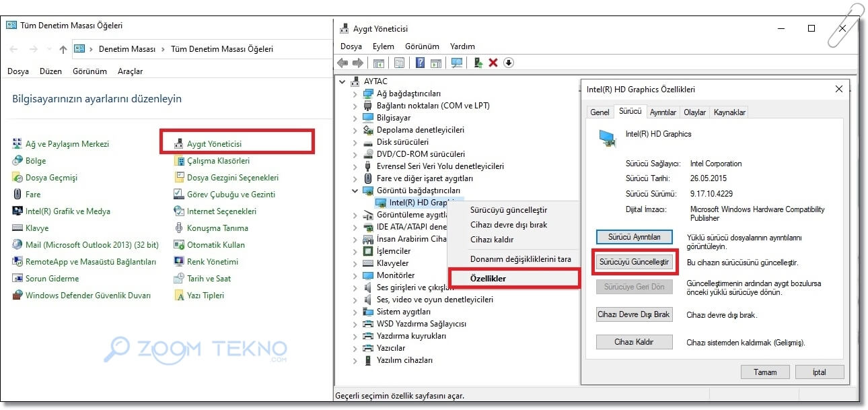Image resolution: width=868 pixels, height=410 pixels.
Task: Click the Fare mouse icon in Control Panel
Action: (17, 195)
